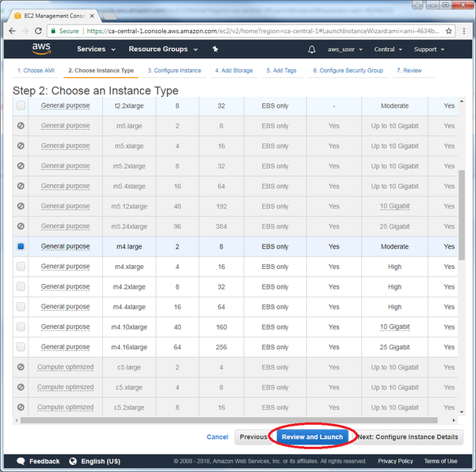The height and width of the screenshot is (472, 476).
Task: Click the Cancel link
Action: pyautogui.click(x=217, y=437)
